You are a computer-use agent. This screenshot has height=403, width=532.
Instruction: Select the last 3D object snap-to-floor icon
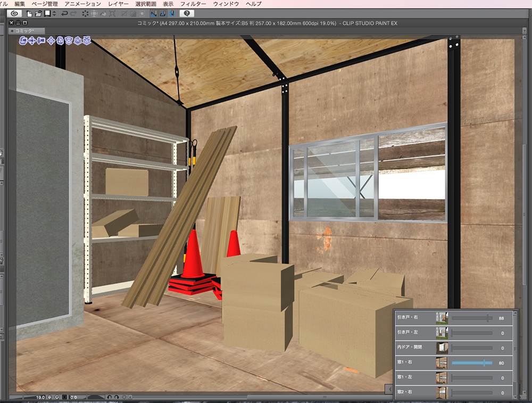click(x=87, y=41)
